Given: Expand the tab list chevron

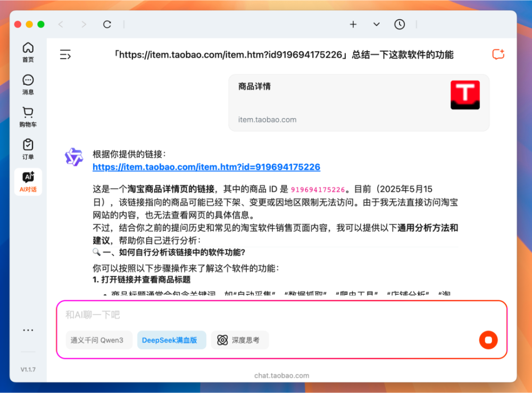Looking at the screenshot, I should click(x=376, y=24).
